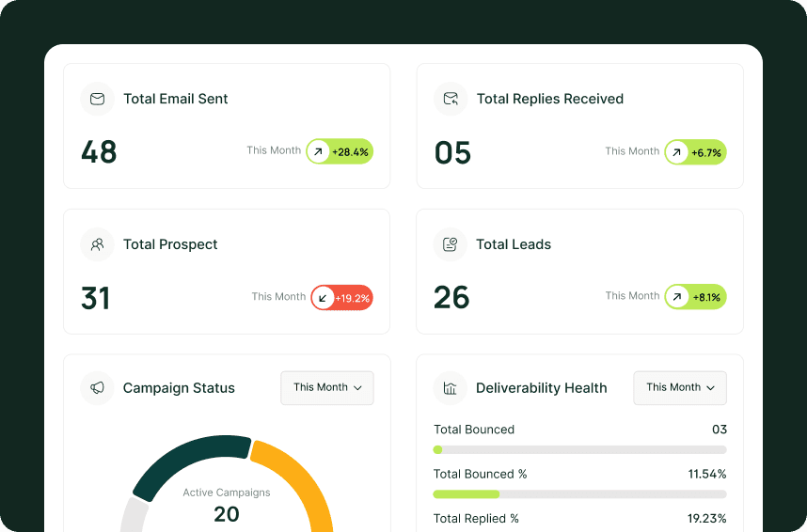Image resolution: width=807 pixels, height=532 pixels.
Task: Click This Month label in Total Prospect card
Action: [x=279, y=296]
